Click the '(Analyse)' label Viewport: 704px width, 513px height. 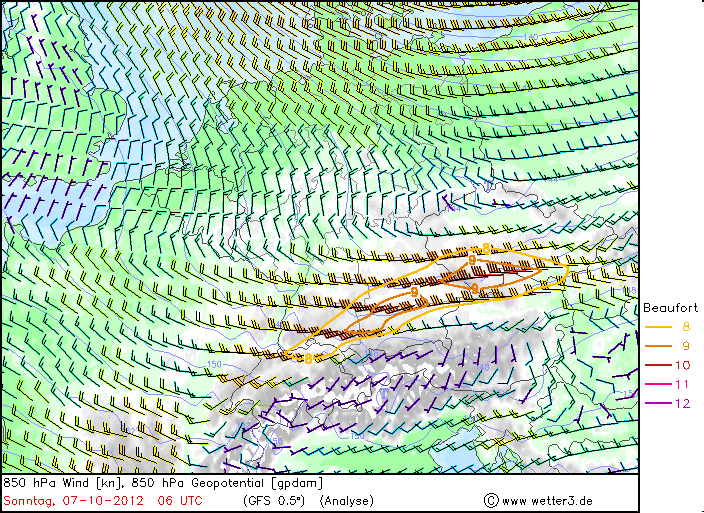click(347, 501)
